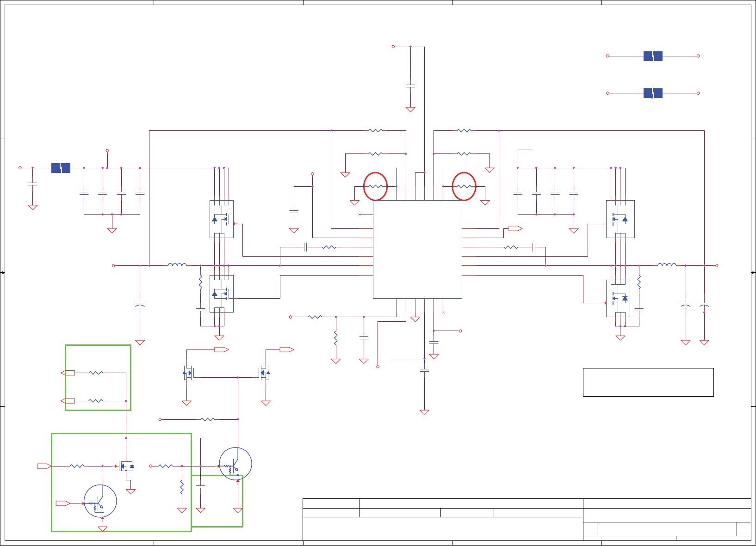Select the lower resistor in small green box
This screenshot has width=756, height=546.
click(96, 401)
